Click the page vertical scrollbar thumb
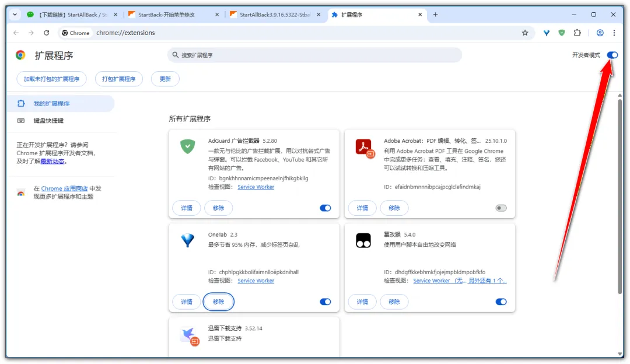This screenshot has height=364, width=630. [x=620, y=197]
